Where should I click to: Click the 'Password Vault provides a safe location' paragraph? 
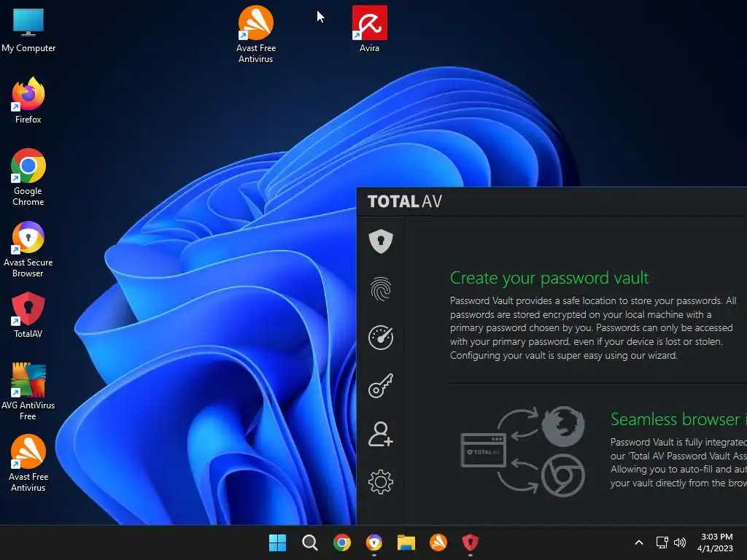coord(593,327)
